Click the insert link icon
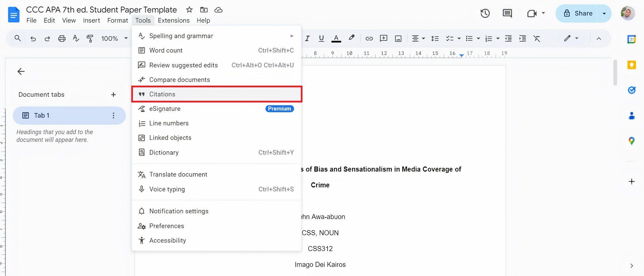Screen dimensions: 644x276 tap(369, 38)
